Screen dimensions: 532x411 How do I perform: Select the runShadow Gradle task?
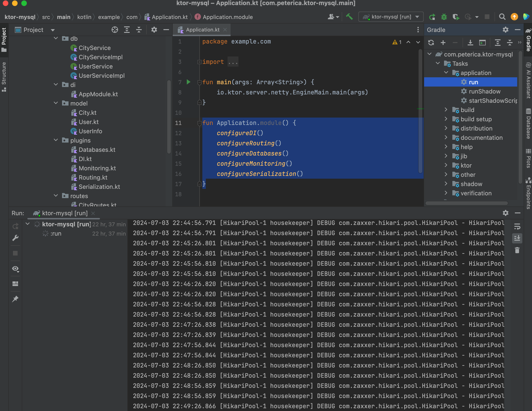click(484, 91)
